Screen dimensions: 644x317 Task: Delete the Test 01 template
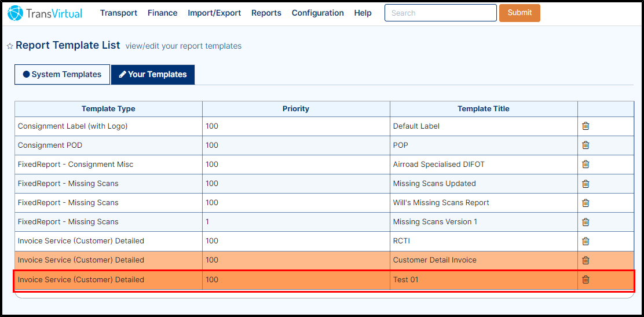586,279
